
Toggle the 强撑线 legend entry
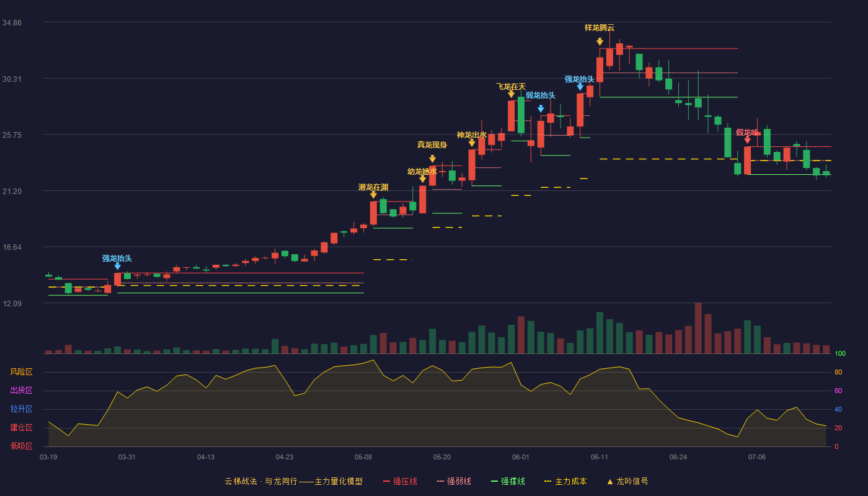tap(508, 481)
